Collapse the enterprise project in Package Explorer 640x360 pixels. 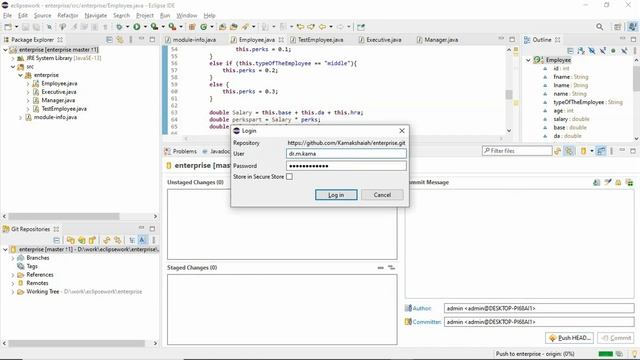(x=5, y=50)
